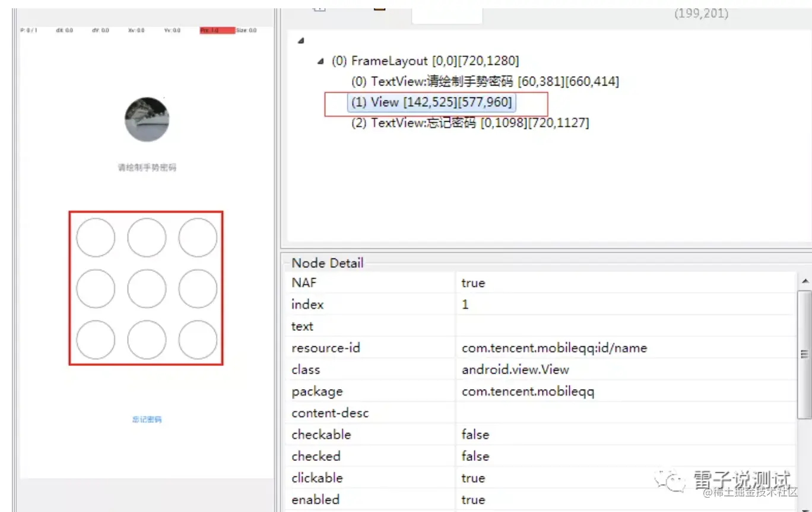Click the 'text' property name cell

pos(370,326)
